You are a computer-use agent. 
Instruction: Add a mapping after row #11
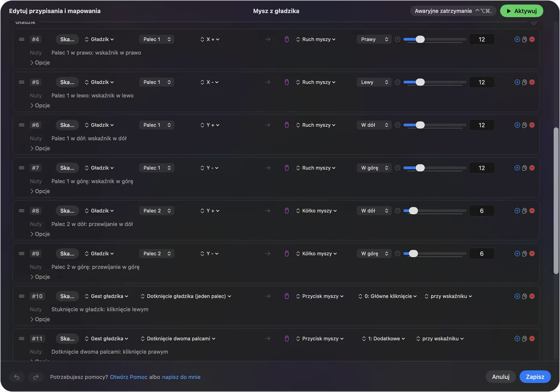(517, 338)
